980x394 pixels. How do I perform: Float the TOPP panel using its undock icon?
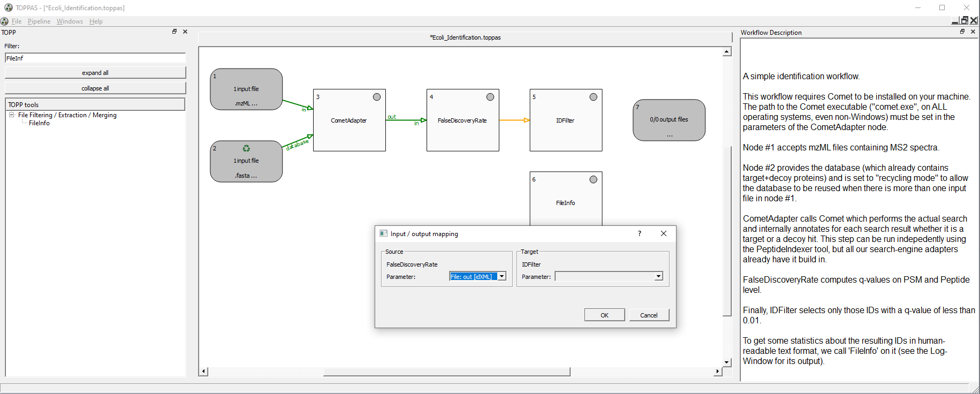click(174, 32)
